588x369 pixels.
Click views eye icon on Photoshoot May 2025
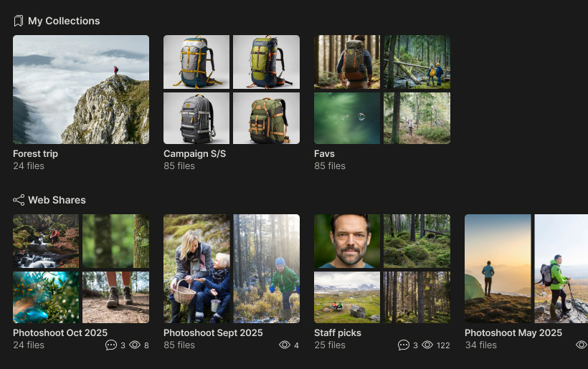582,345
